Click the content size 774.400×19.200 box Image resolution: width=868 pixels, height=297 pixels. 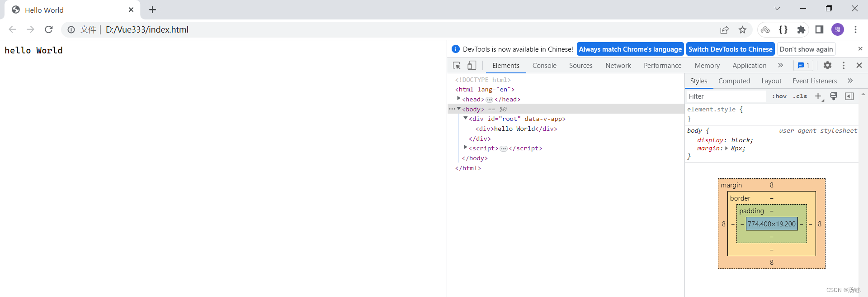click(772, 224)
